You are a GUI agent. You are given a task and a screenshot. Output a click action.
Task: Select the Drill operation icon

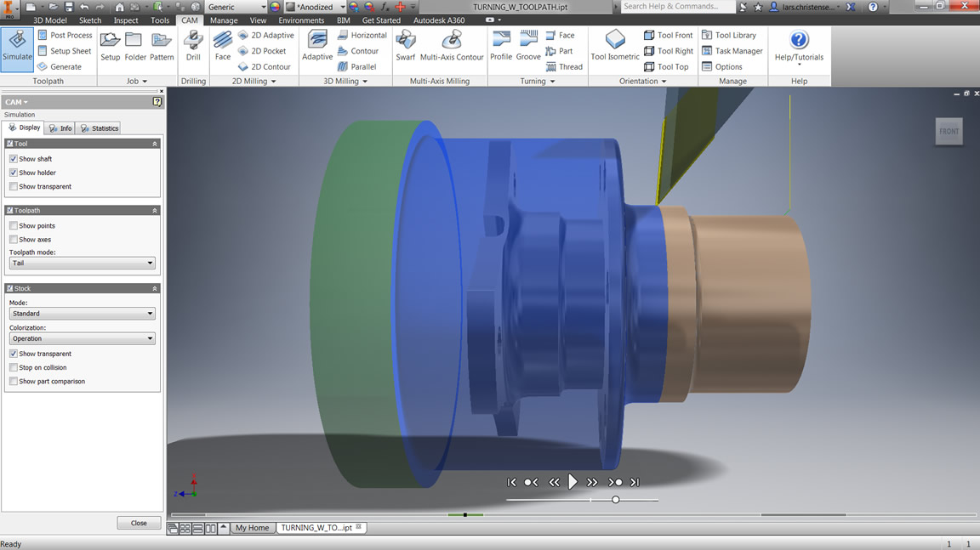coord(193,46)
